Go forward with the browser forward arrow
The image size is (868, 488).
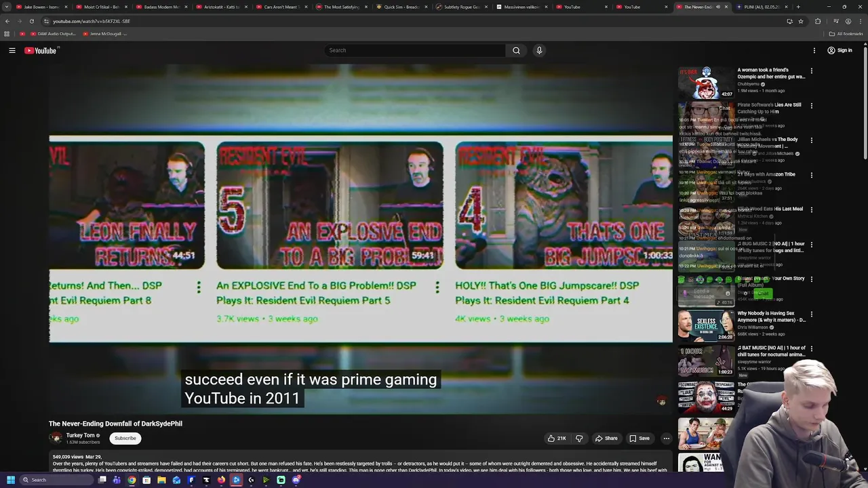(x=19, y=21)
